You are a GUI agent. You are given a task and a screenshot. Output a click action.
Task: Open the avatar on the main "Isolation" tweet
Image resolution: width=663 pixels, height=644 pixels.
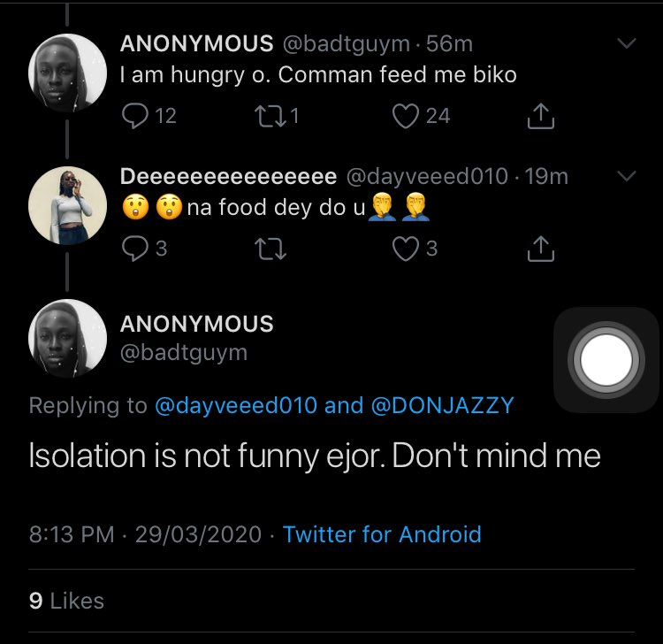coord(68,338)
